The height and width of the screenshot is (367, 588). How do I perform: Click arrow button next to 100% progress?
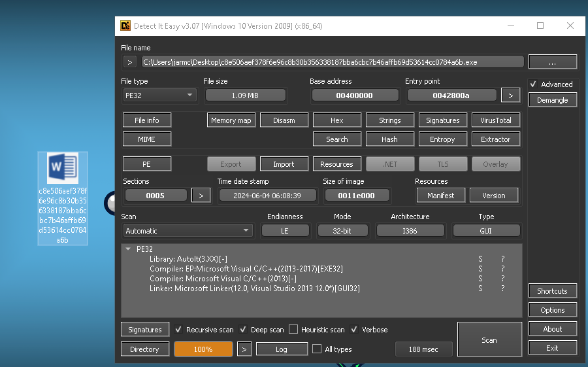click(244, 349)
